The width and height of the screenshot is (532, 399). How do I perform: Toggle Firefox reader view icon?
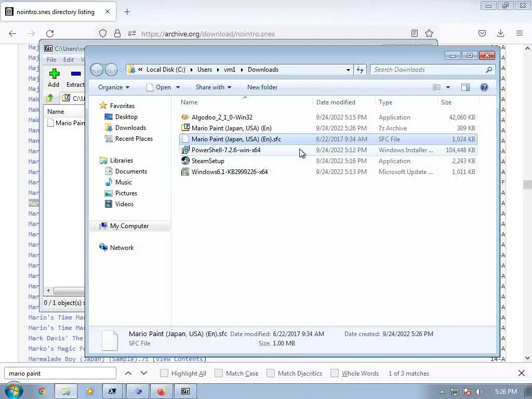pos(414,33)
